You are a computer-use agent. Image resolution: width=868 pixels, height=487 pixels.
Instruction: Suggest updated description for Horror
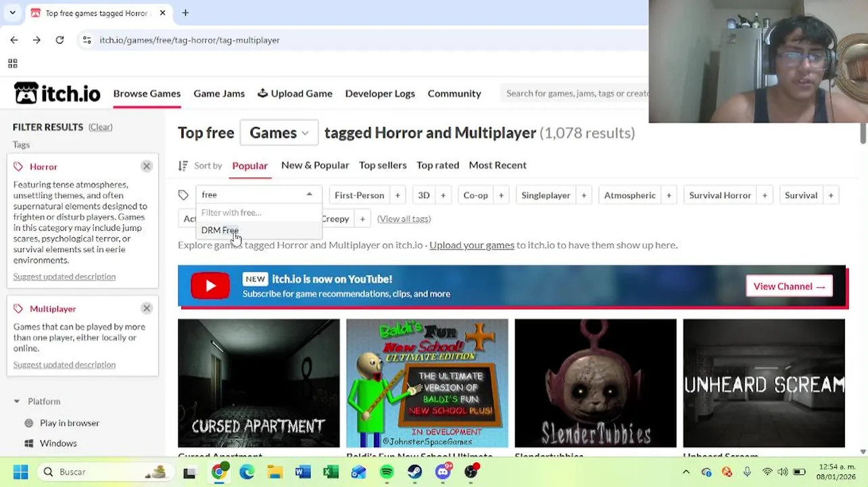pos(64,277)
